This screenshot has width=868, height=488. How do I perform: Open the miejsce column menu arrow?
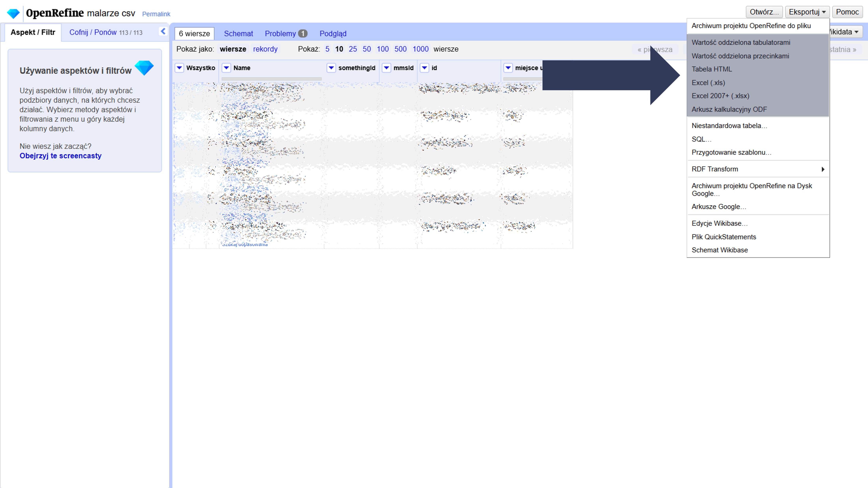pos(508,68)
